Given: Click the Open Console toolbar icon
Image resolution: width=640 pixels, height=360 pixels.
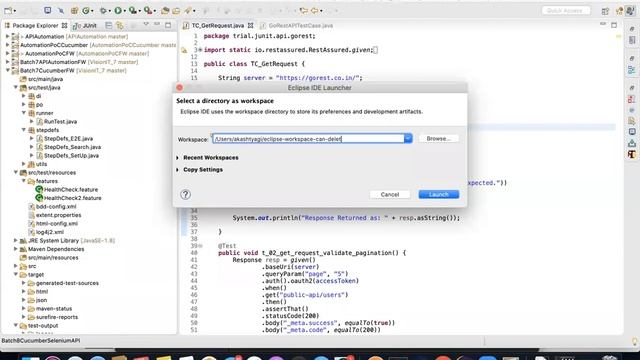Looking at the screenshot, I should 47,10.
